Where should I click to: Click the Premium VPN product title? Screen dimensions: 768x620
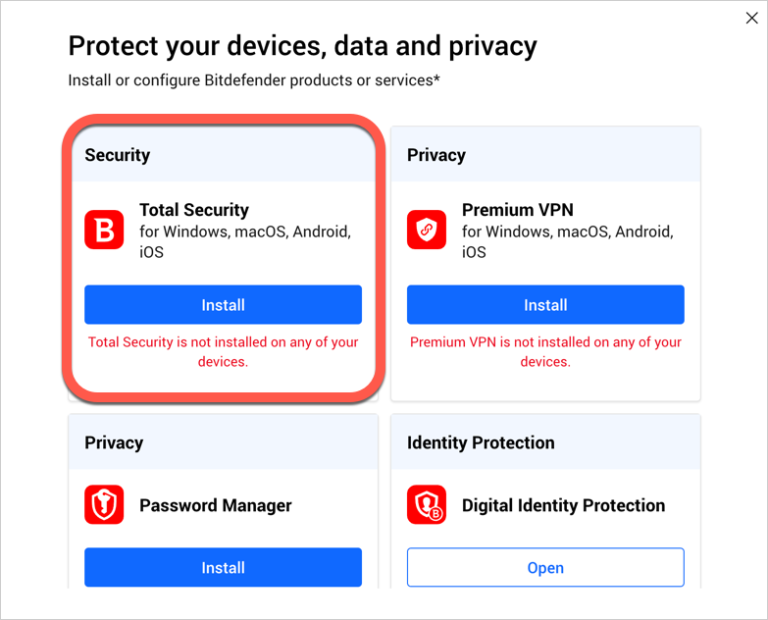pos(517,210)
